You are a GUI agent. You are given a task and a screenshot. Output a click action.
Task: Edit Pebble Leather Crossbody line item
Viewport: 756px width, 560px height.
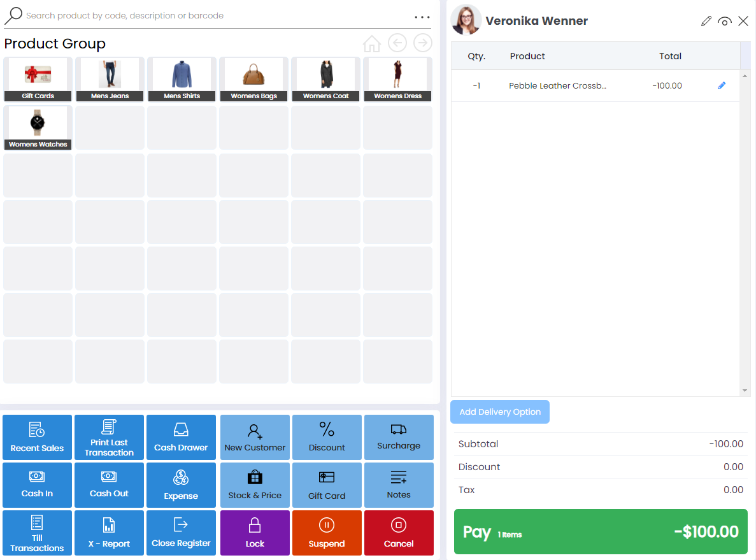click(722, 85)
